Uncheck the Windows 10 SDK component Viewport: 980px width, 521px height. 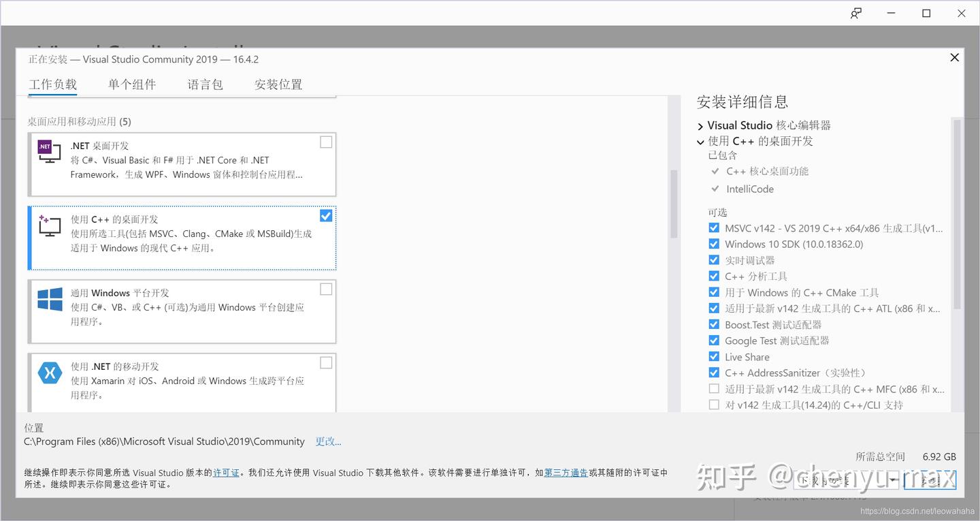tap(714, 244)
